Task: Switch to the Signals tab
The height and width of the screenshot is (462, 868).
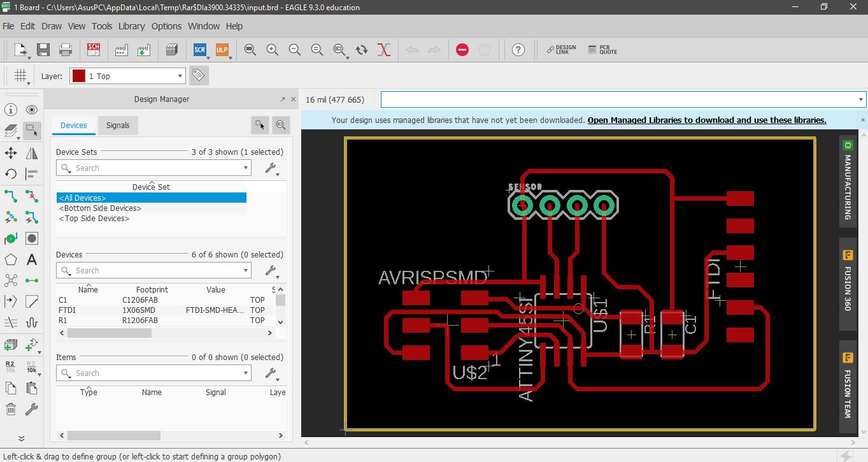Action: (x=118, y=126)
